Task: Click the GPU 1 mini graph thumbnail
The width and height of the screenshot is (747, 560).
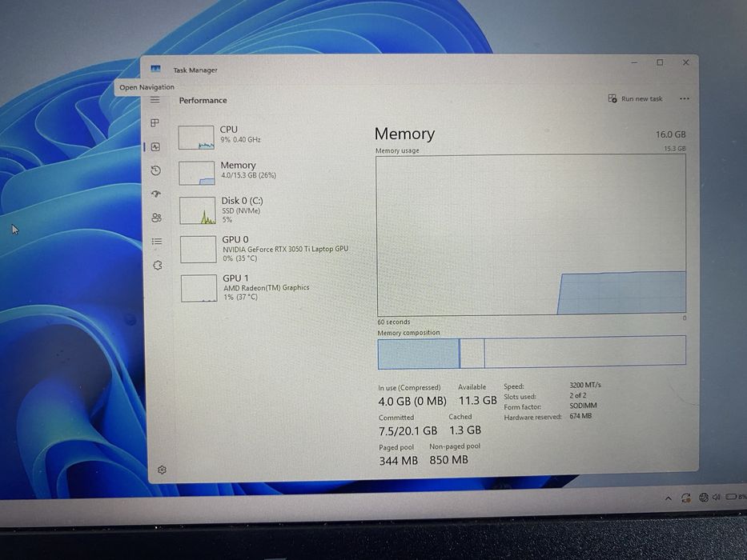Action: [199, 288]
